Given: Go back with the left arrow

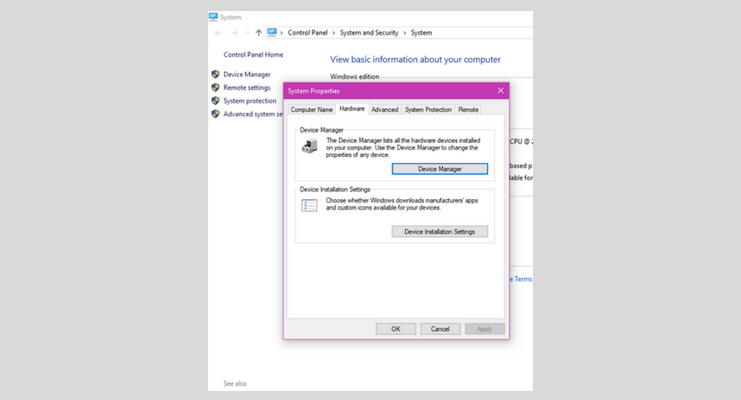Looking at the screenshot, I should 218,33.
